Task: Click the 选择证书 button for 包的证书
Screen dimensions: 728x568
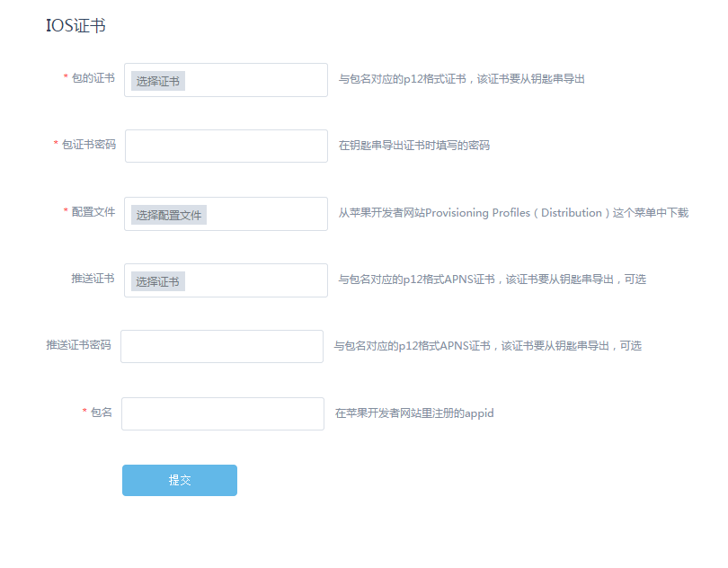Action: tap(158, 81)
